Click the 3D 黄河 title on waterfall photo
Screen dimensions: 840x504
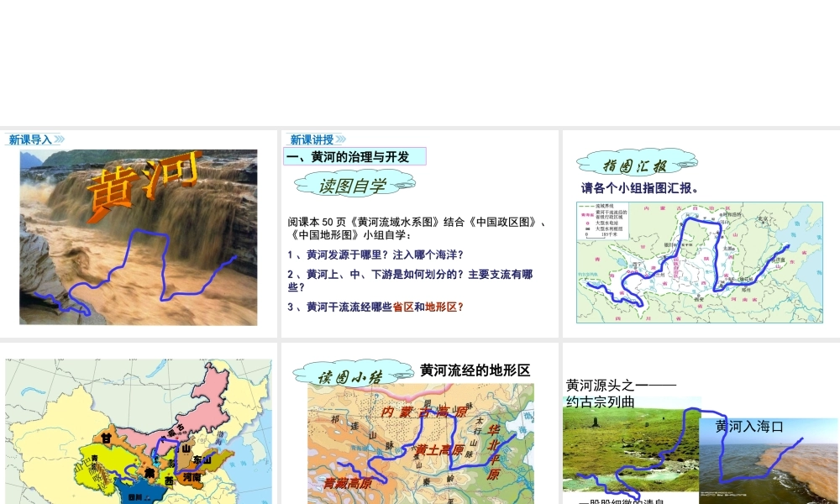(144, 186)
